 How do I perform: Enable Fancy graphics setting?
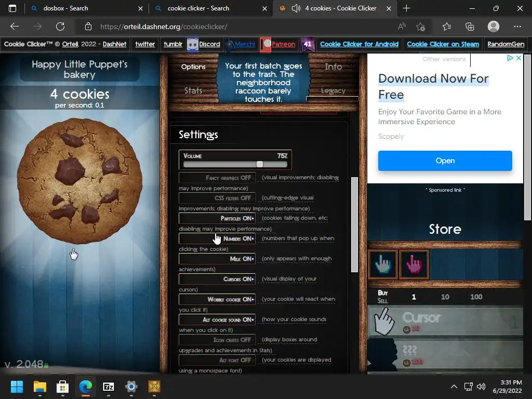217,178
